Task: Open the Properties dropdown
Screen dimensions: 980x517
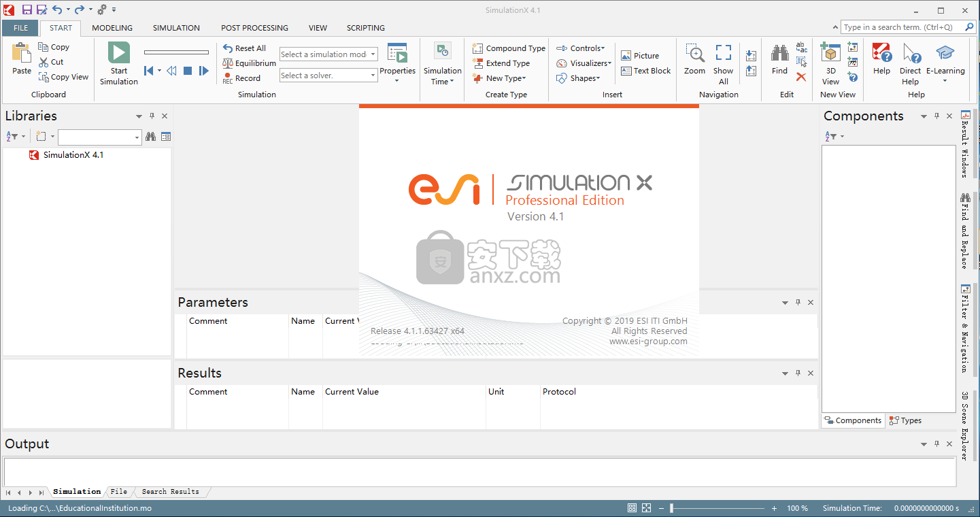Action: coord(397,80)
